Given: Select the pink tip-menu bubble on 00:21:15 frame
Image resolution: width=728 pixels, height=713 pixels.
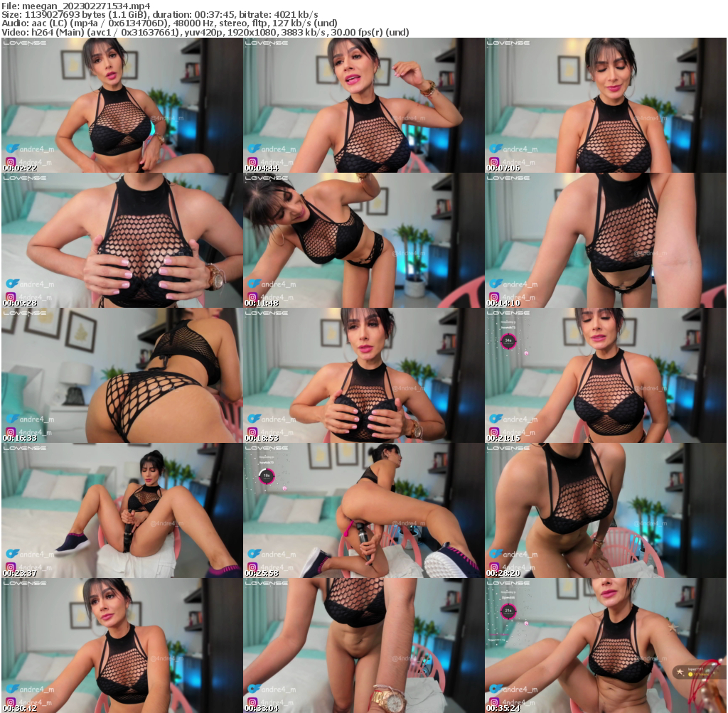Looking at the screenshot, I should click(508, 341).
